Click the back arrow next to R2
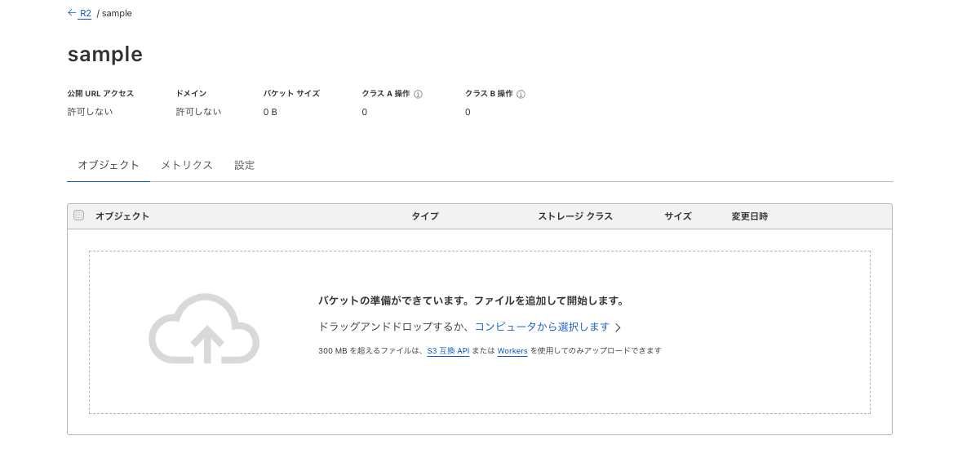 coord(72,13)
